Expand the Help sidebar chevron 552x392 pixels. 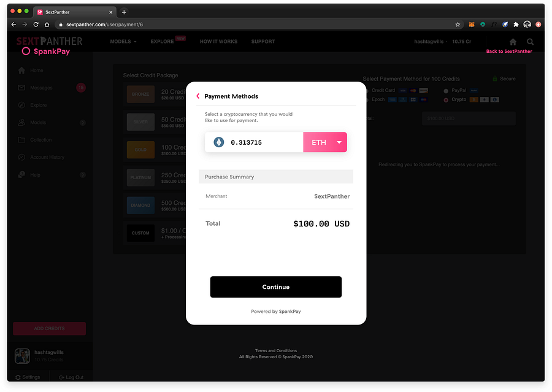[83, 175]
